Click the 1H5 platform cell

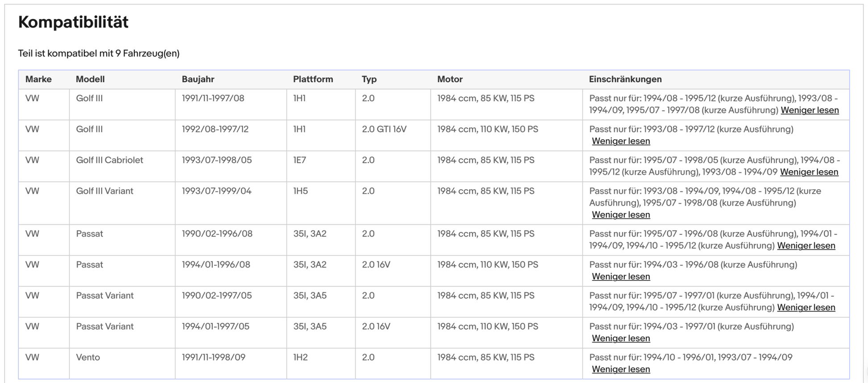tap(300, 191)
